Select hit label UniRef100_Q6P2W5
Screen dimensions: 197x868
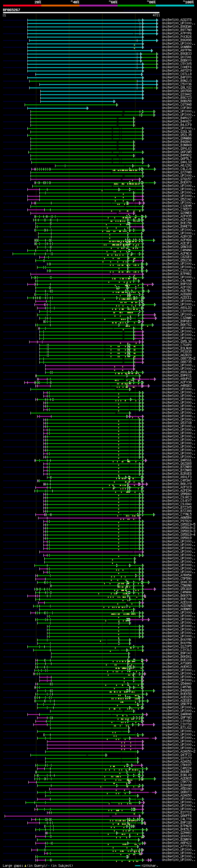pyautogui.click(x=177, y=152)
